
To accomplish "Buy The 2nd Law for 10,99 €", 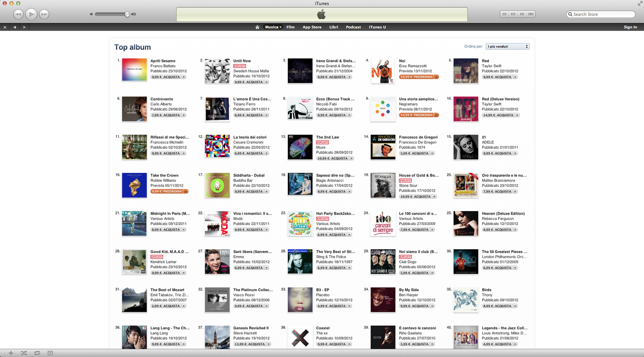I will point(332,158).
